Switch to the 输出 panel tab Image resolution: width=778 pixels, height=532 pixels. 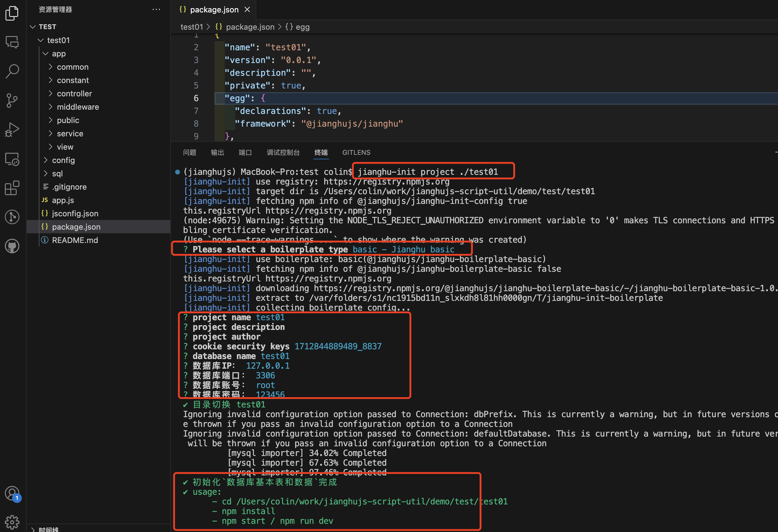coord(217,153)
